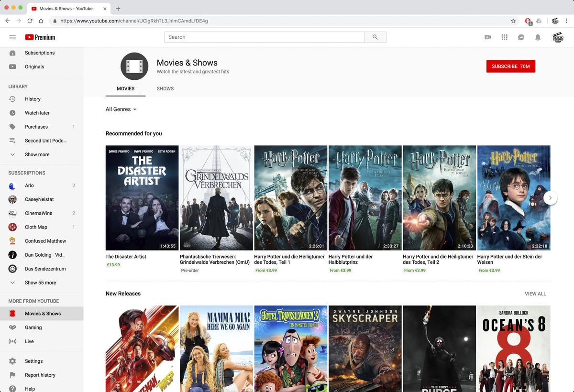Click the Arlo channel avatar

point(12,185)
